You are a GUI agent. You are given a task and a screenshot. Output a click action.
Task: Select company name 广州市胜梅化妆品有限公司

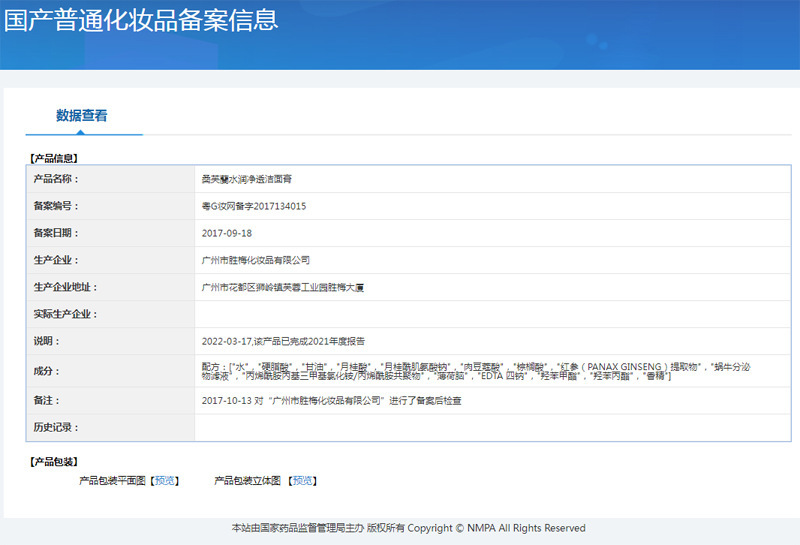coord(256,260)
